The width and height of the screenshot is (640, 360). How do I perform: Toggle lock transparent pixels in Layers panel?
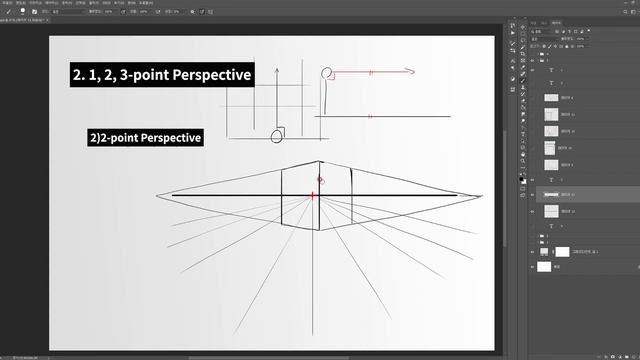[544, 46]
